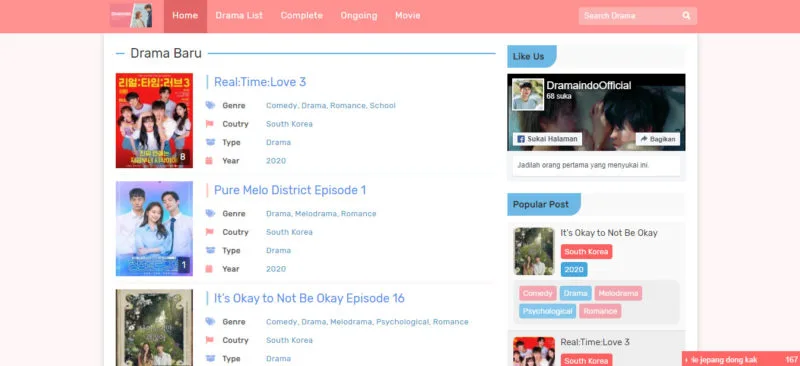This screenshot has height=366, width=800.
Task: Click the genre tag icon under It's Okay to Not Be Okay Episode 16
Action: click(x=210, y=322)
